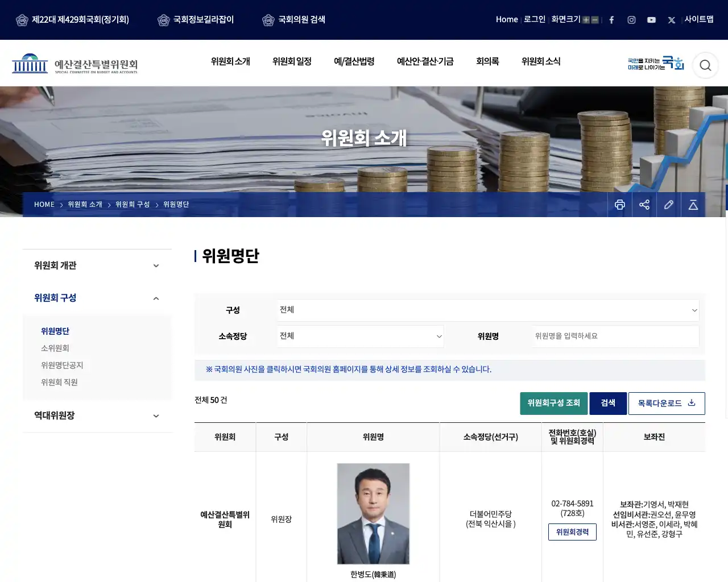Open the 예/결산법령 main menu

[354, 61]
